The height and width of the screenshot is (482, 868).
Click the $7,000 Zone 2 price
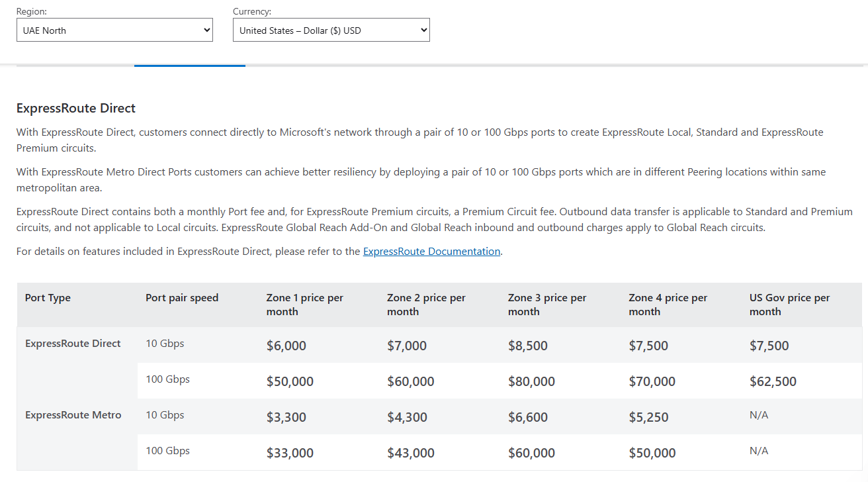(x=407, y=346)
